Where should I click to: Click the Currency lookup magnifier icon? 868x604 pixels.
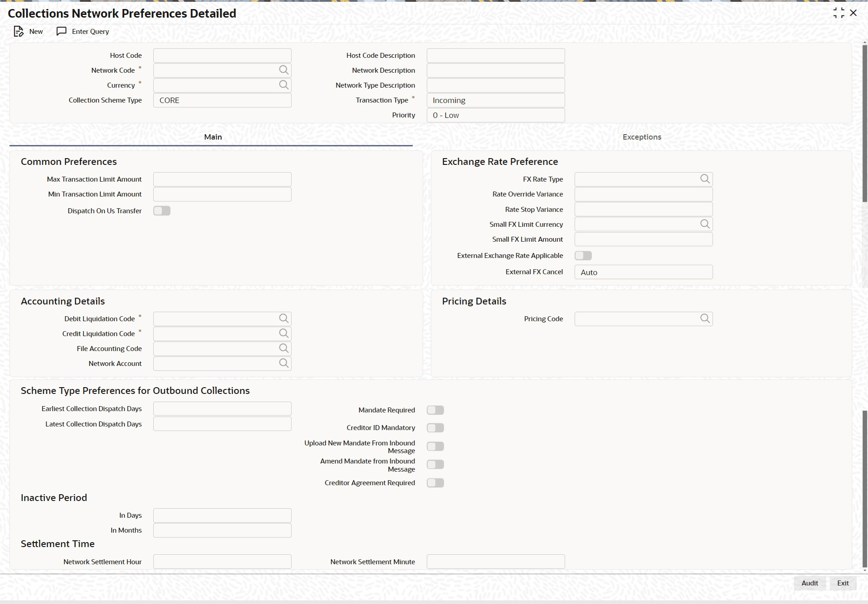pyautogui.click(x=283, y=85)
